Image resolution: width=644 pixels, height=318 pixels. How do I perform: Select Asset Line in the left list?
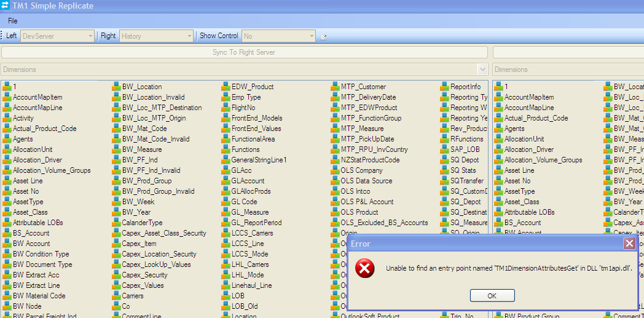[28, 181]
